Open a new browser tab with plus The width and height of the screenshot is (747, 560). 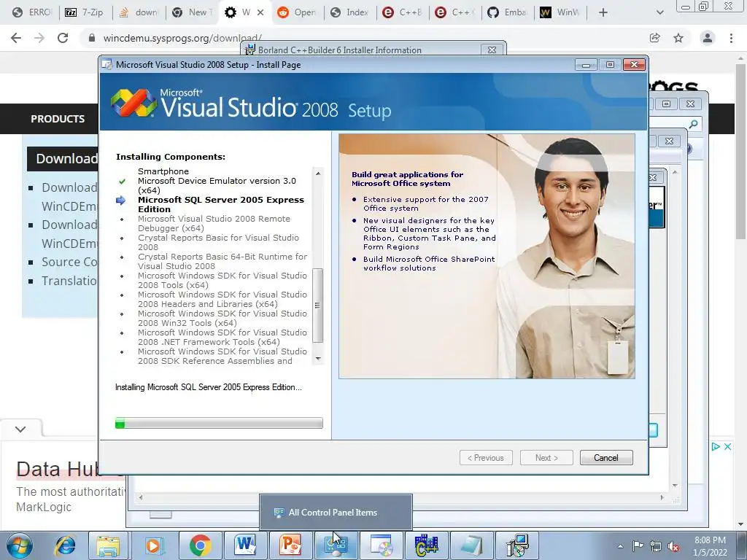tap(603, 12)
